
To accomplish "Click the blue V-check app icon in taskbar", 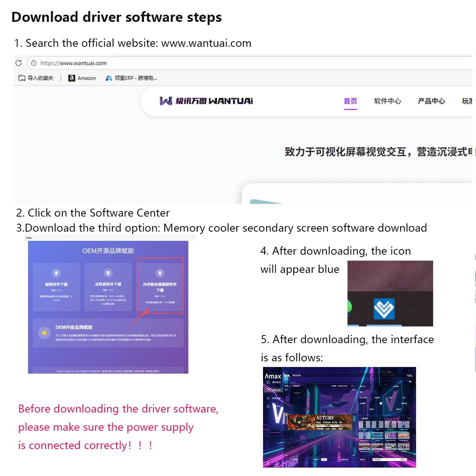I will pos(384,309).
